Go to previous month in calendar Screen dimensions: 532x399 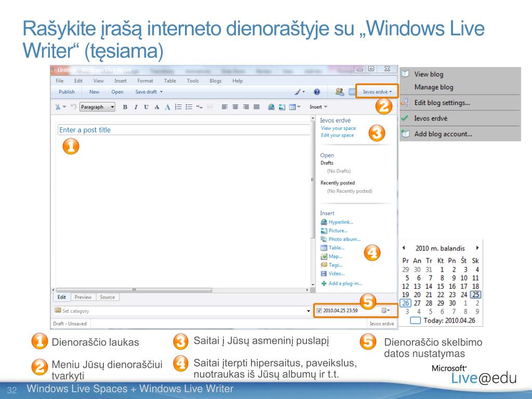404,248
